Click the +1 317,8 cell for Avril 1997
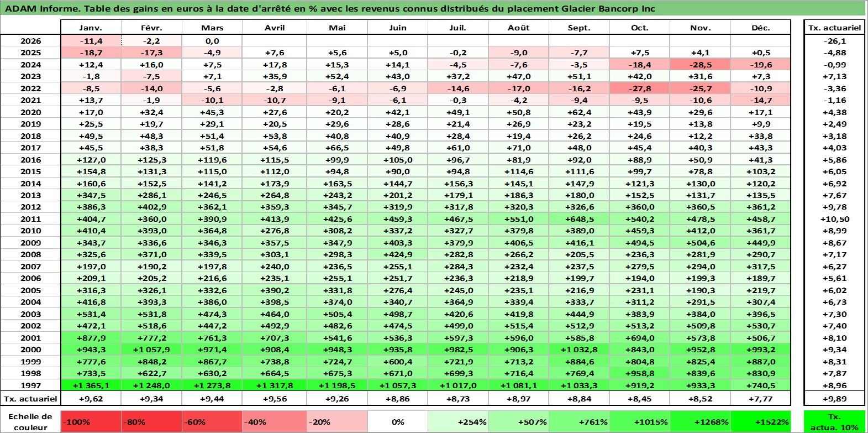This screenshot has height=433, width=868. click(274, 385)
